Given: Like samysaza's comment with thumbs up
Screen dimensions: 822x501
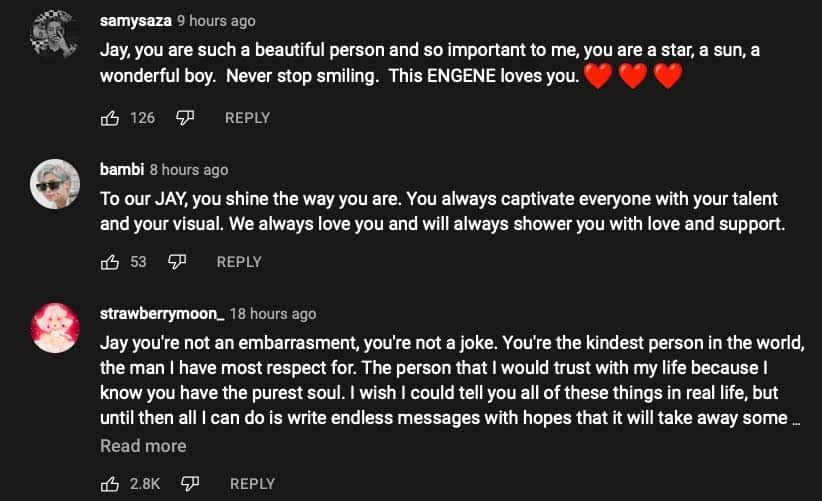Looking at the screenshot, I should click(x=110, y=118).
